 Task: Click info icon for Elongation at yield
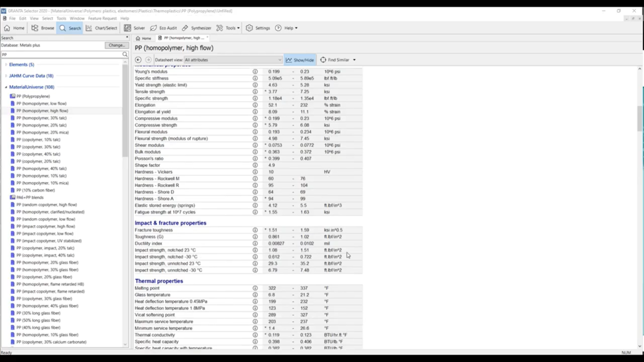tap(255, 112)
